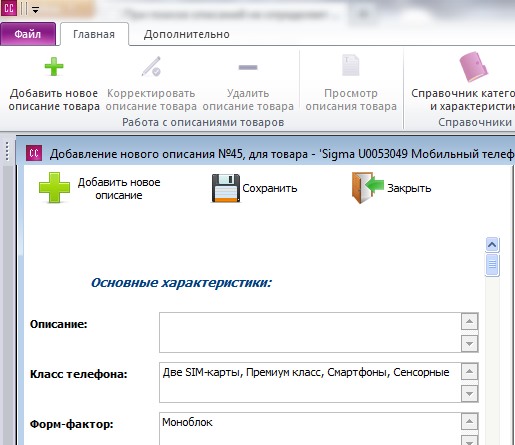The width and height of the screenshot is (515, 445).
Task: Click the minus Delete product description icon
Action: tap(248, 67)
